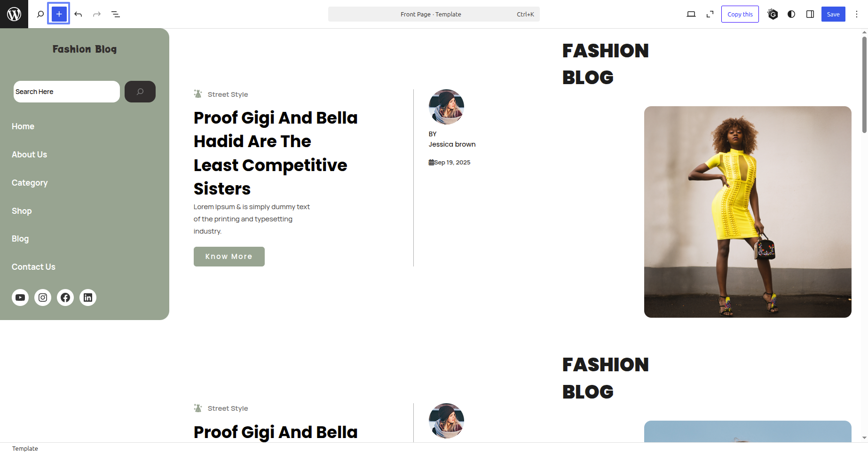This screenshot has height=454, width=868.
Task: Open the device preview view dropdown
Action: [x=691, y=14]
